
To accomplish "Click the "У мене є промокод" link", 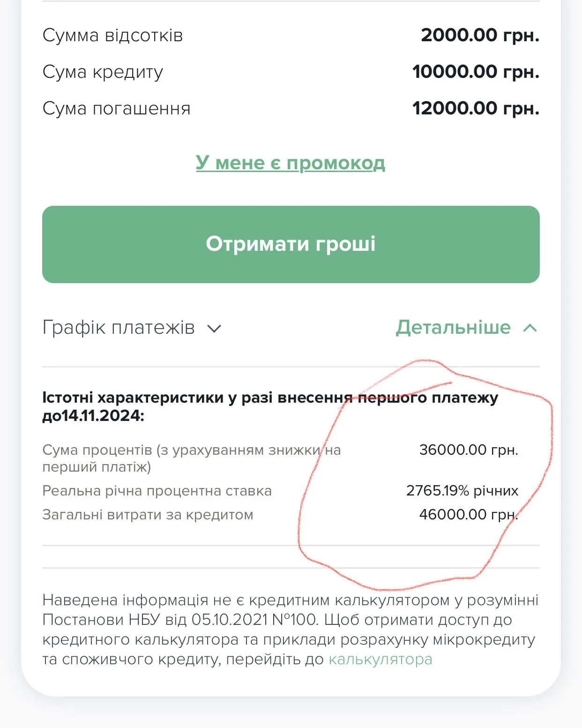I will pos(290,163).
